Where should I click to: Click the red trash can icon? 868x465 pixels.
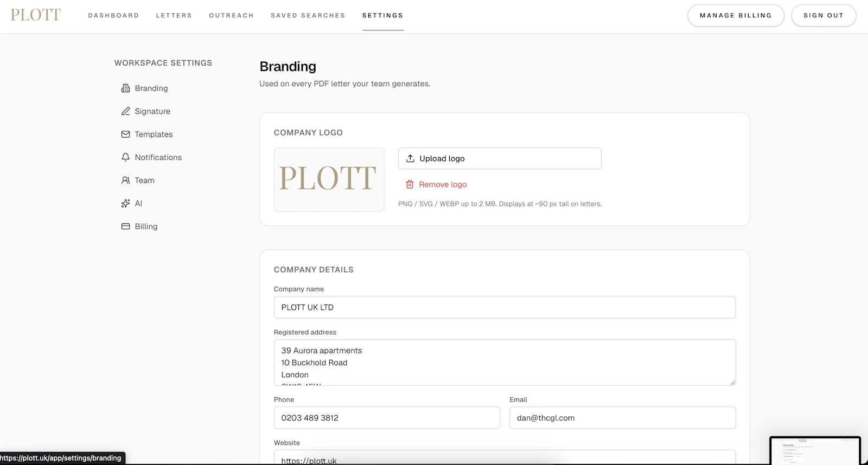coord(410,184)
